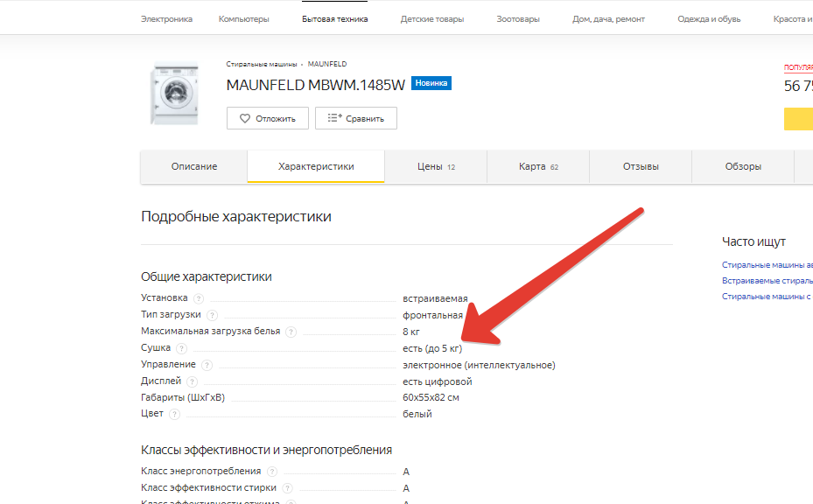The height and width of the screenshot is (504, 813).
Task: Click the Подробные характеристики heading
Action: point(236,217)
